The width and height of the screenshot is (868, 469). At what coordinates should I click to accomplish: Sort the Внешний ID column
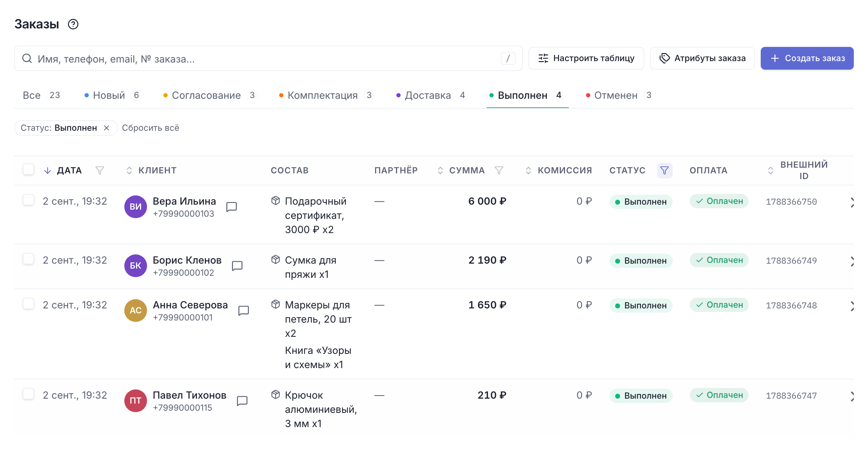[771, 171]
